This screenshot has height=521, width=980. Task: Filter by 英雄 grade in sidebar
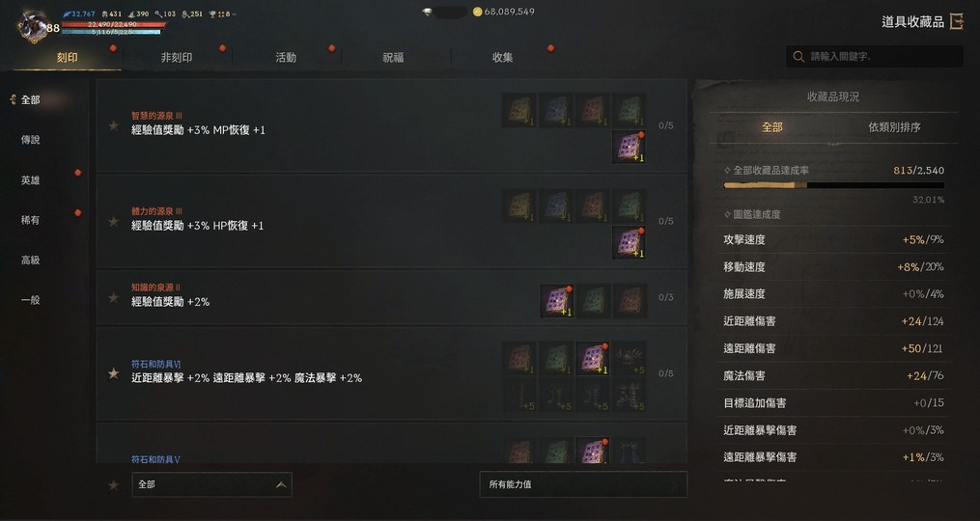pos(30,179)
